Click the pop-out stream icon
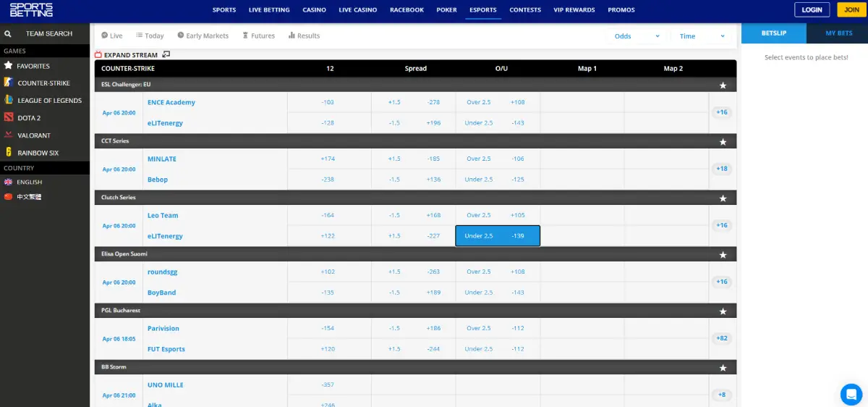868x407 pixels. [166, 54]
